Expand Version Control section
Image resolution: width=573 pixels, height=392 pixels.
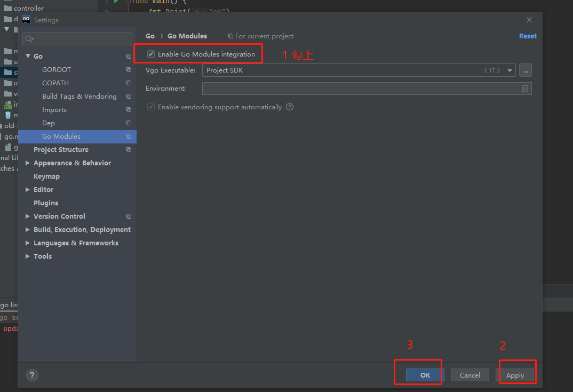[x=27, y=217]
